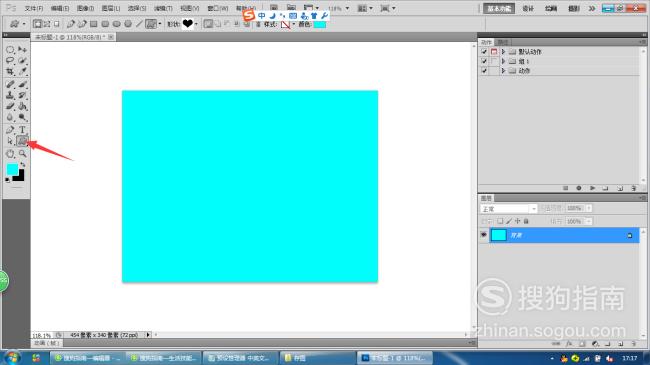
Task: Open shape geometry options dropdown arrow
Action: click(x=160, y=24)
